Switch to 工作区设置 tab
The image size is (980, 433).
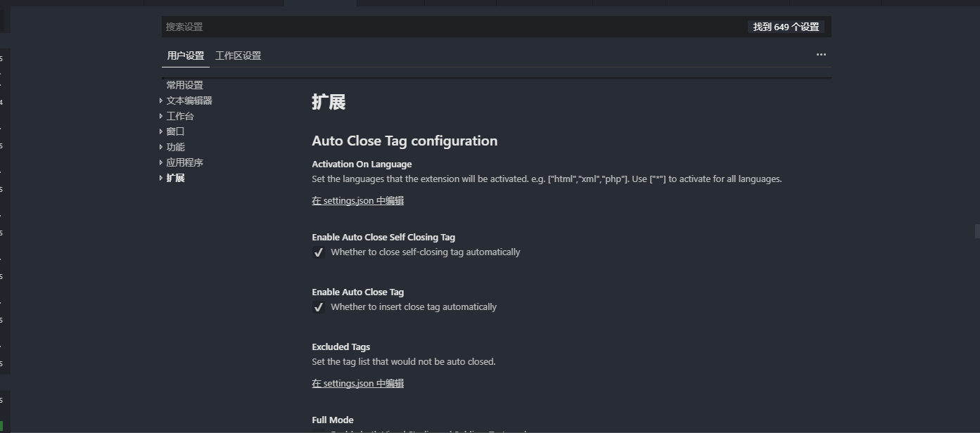tap(238, 56)
